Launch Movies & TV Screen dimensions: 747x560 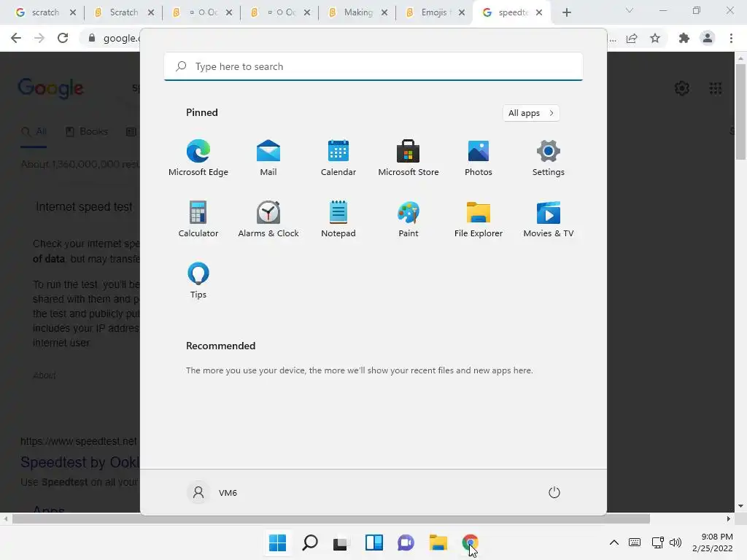tap(549, 219)
